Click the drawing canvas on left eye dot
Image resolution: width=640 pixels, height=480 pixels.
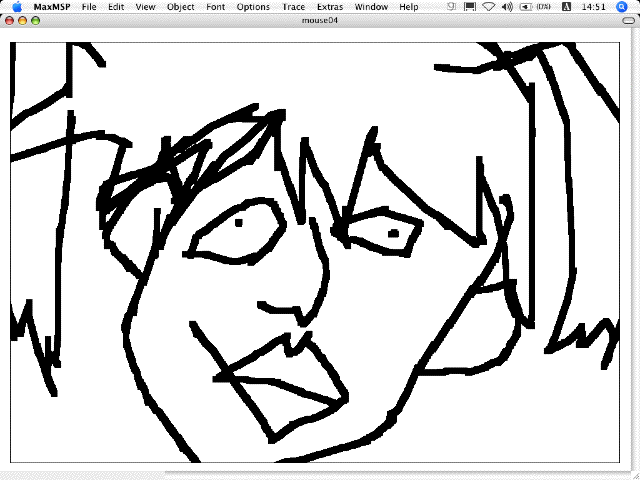pos(239,222)
